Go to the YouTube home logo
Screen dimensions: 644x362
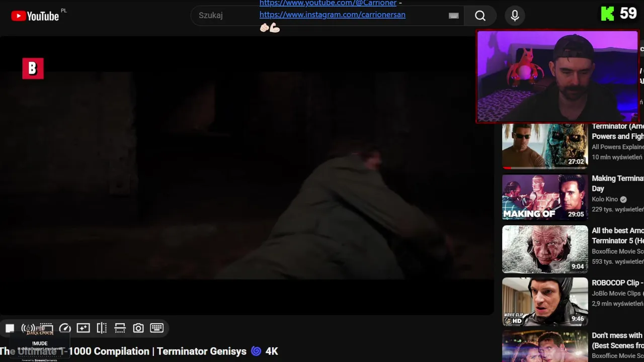(x=35, y=16)
